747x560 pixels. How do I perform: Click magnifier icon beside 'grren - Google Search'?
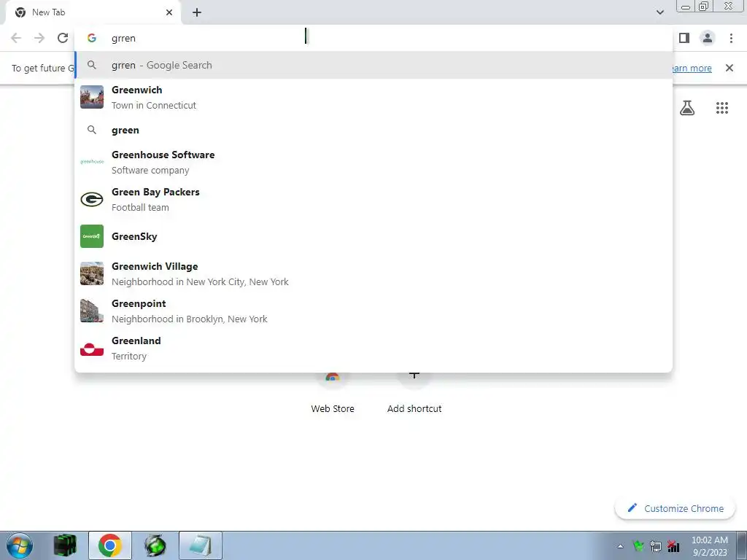click(92, 65)
